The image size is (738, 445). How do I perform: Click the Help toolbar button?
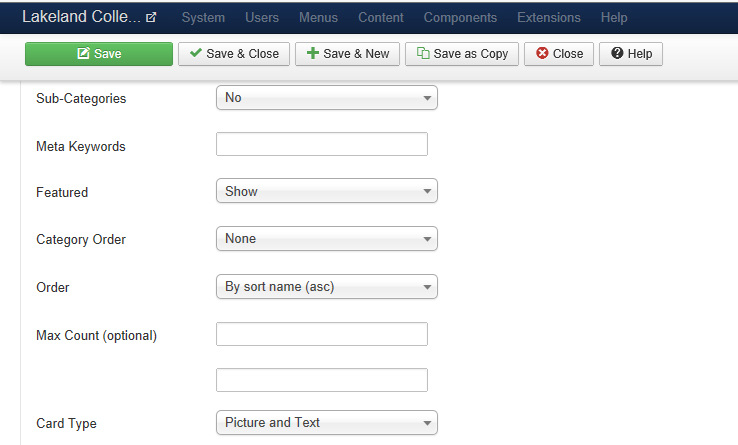[631, 54]
